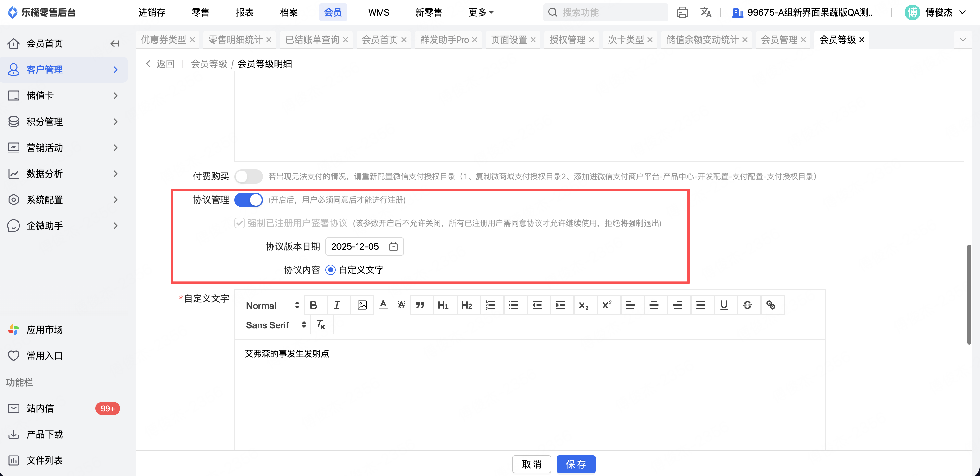Click the underline icon in toolbar

(x=723, y=305)
